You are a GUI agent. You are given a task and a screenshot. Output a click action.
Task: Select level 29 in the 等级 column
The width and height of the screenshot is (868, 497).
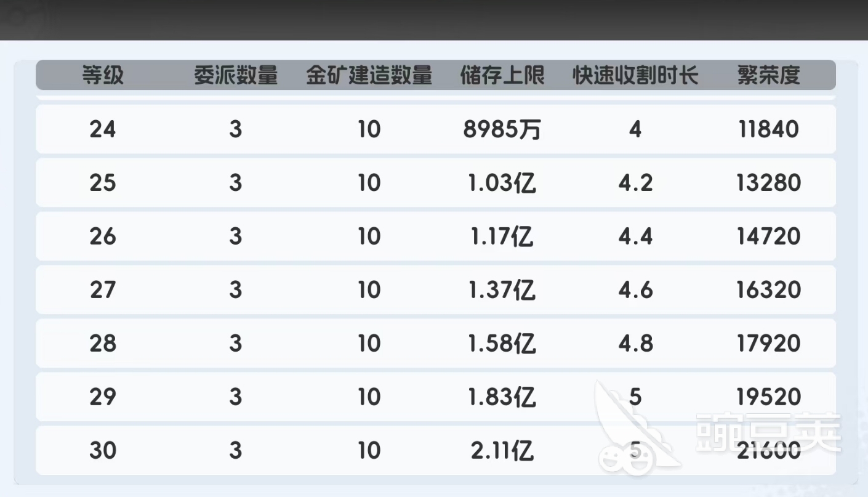click(x=103, y=397)
